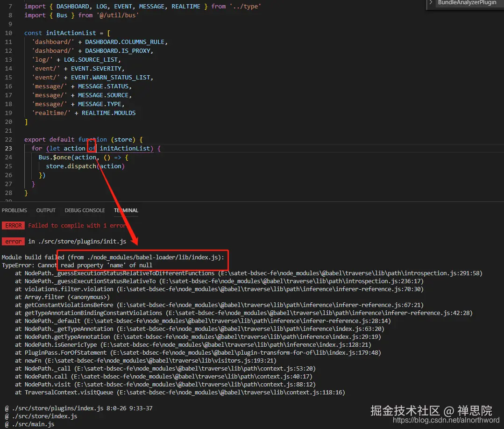Expand the chevron beside BundleAnalyzerPlugin
This screenshot has height=429, width=504.
431,3
